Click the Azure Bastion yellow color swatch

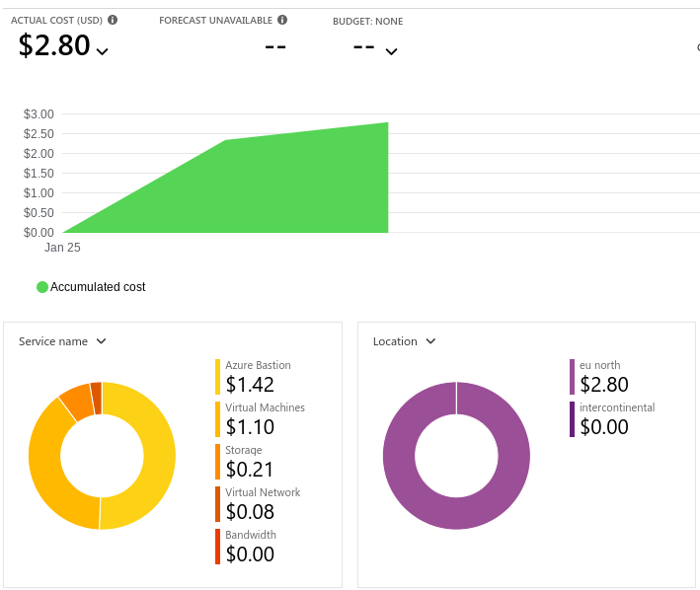(x=217, y=377)
